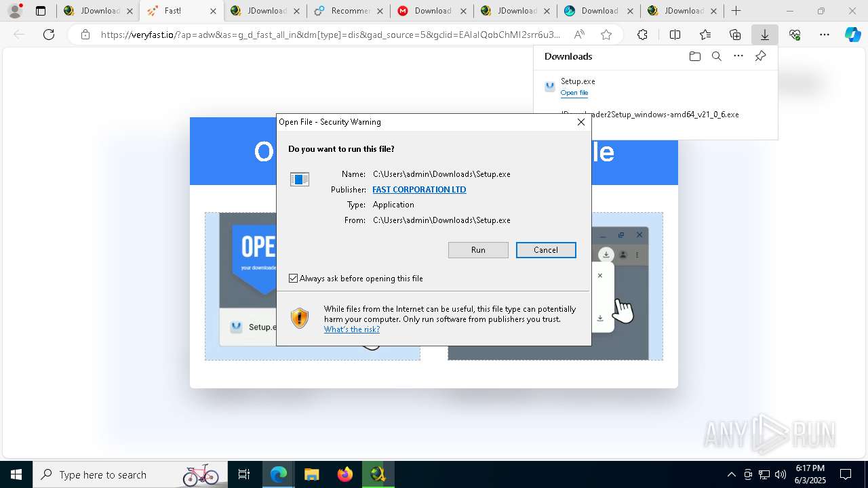The width and height of the screenshot is (868, 488).
Task: Click the Downloads toolbar button in Edge
Action: pos(765,35)
